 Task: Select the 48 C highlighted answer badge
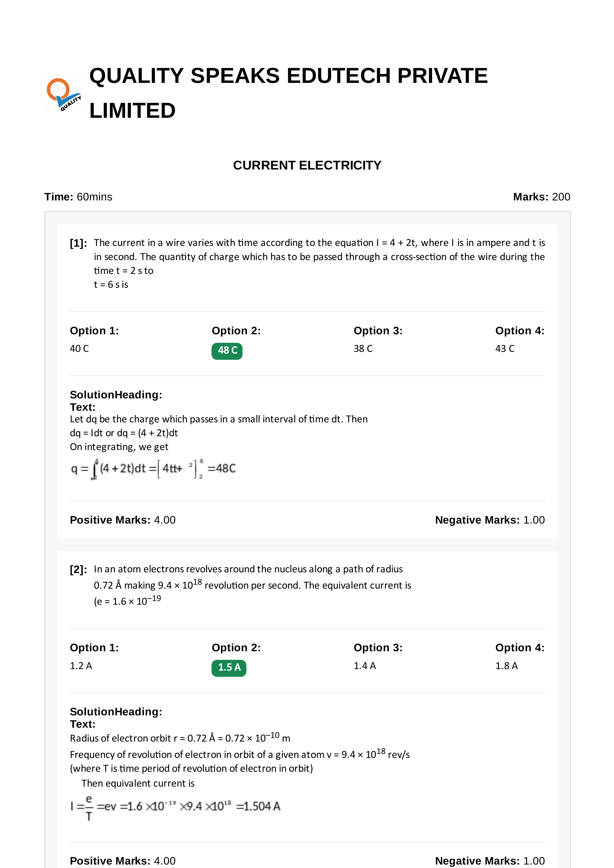point(227,351)
